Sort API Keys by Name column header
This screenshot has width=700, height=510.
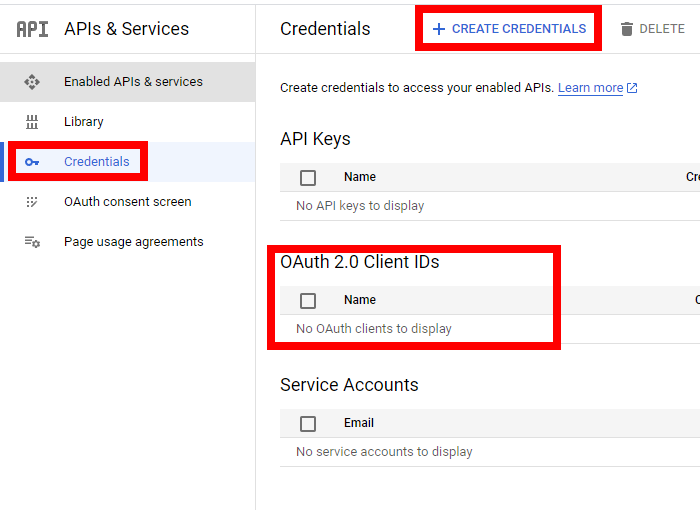click(x=360, y=177)
